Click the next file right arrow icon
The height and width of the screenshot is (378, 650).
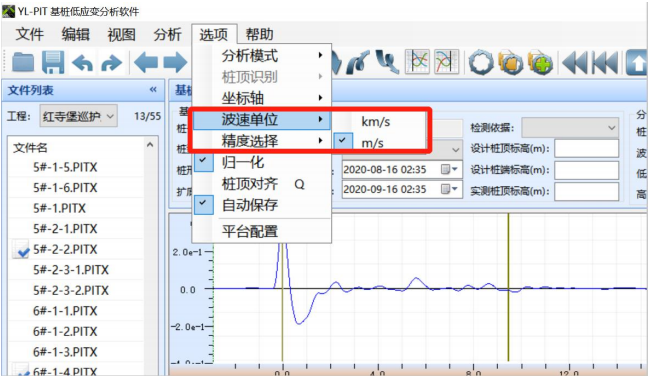(x=176, y=63)
